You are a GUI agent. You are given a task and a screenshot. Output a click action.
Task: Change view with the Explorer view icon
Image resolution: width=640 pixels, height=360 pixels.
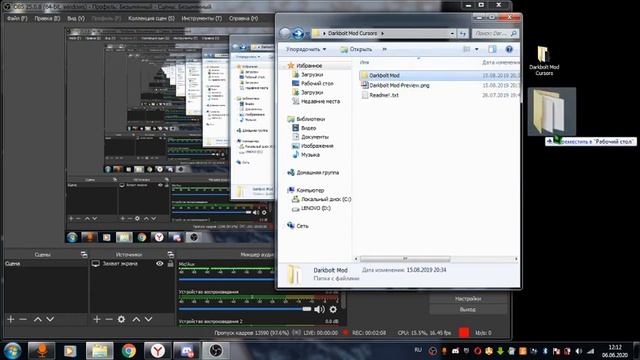pos(467,49)
